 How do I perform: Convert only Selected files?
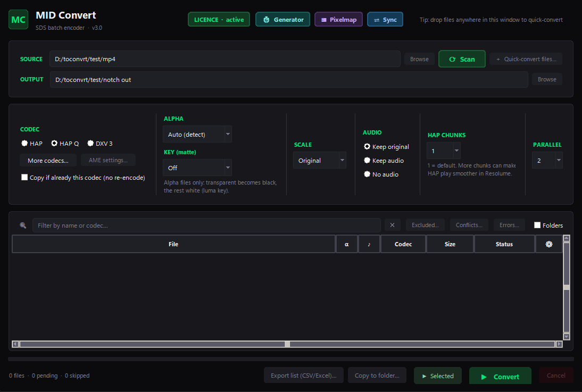click(438, 376)
